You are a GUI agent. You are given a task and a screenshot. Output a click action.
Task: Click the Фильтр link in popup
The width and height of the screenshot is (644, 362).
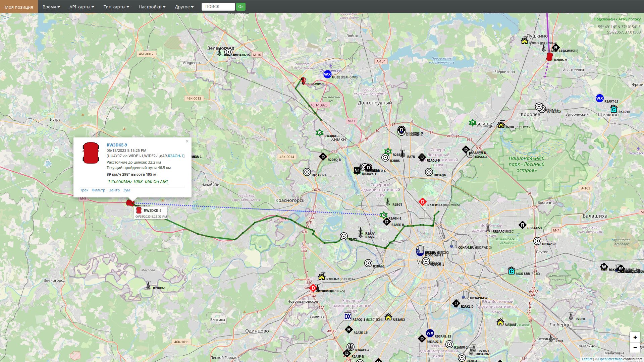click(98, 190)
